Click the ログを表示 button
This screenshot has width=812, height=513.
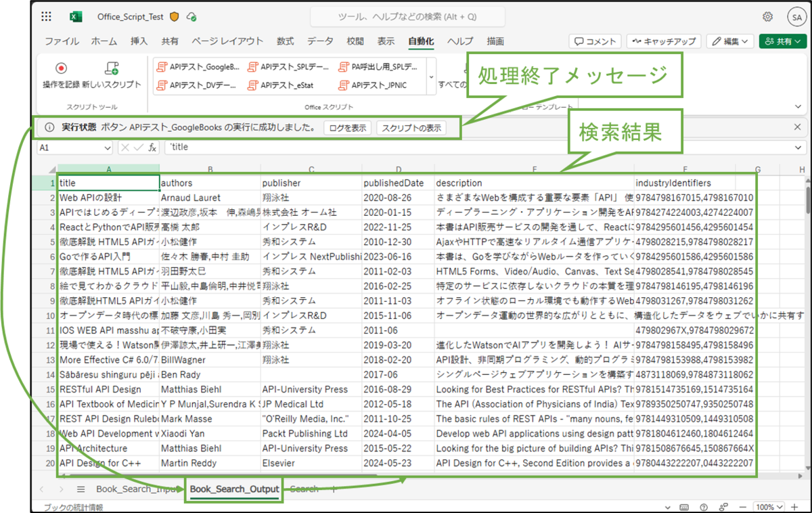pyautogui.click(x=347, y=127)
